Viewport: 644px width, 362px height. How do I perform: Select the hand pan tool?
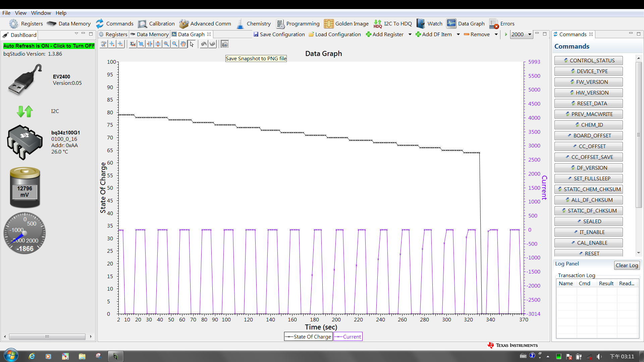point(183,44)
